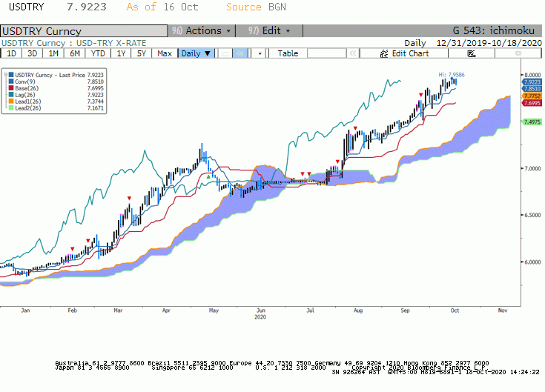545x392 pixels.
Task: Click the empty field next to Table
Action: click(x=327, y=53)
